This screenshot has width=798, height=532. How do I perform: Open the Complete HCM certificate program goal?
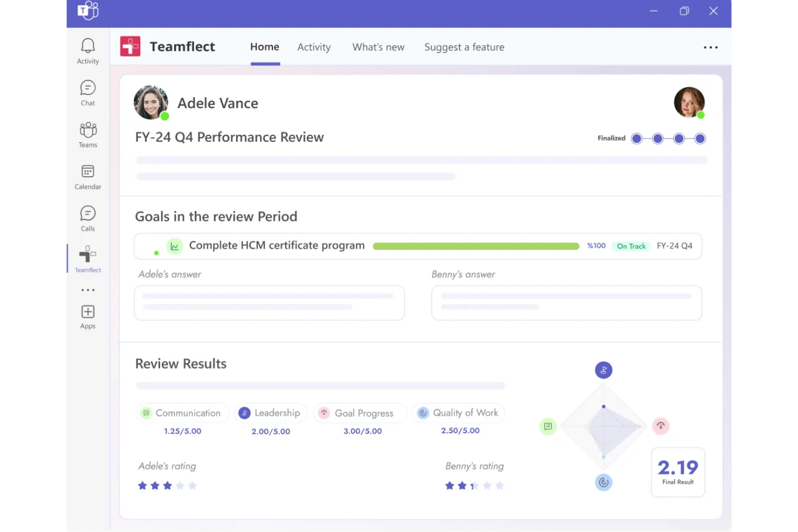coord(277,245)
